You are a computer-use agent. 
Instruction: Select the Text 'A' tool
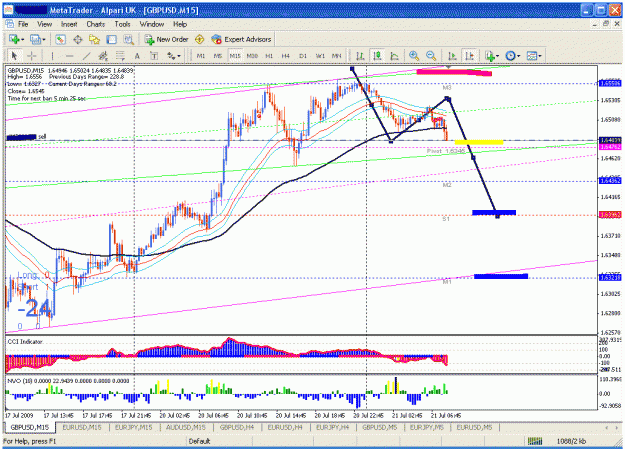[x=137, y=56]
